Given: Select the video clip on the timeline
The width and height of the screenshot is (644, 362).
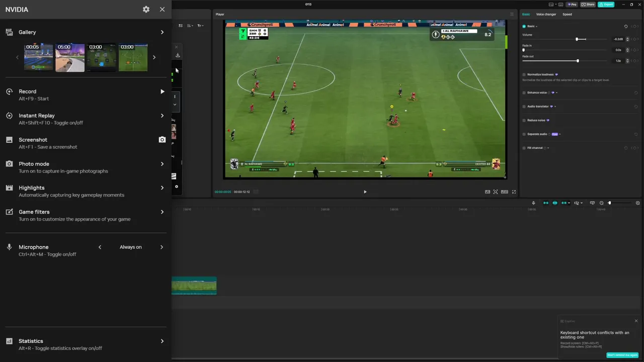Looking at the screenshot, I should 194,286.
